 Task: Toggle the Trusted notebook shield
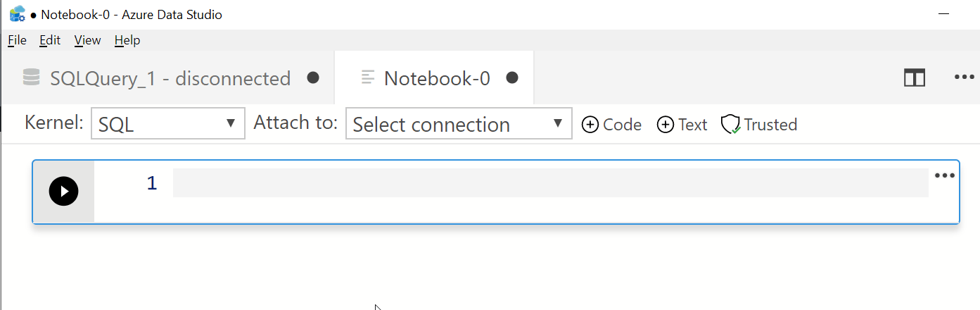[760, 125]
